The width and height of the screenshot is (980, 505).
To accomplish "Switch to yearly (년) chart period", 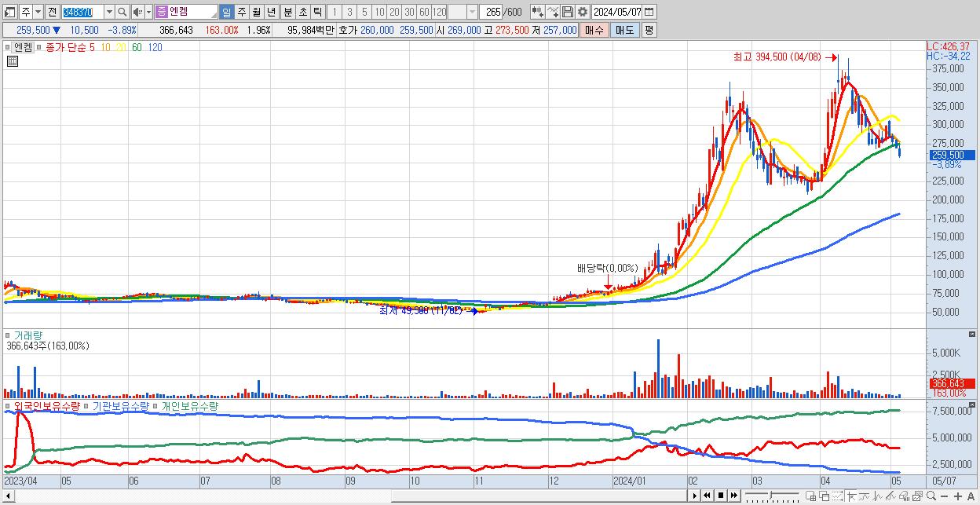I will pyautogui.click(x=272, y=12).
